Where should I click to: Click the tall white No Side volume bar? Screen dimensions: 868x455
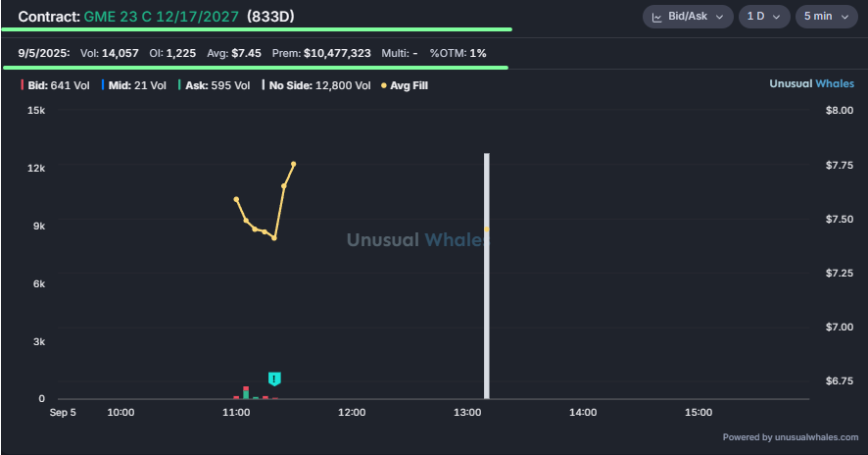point(487,276)
